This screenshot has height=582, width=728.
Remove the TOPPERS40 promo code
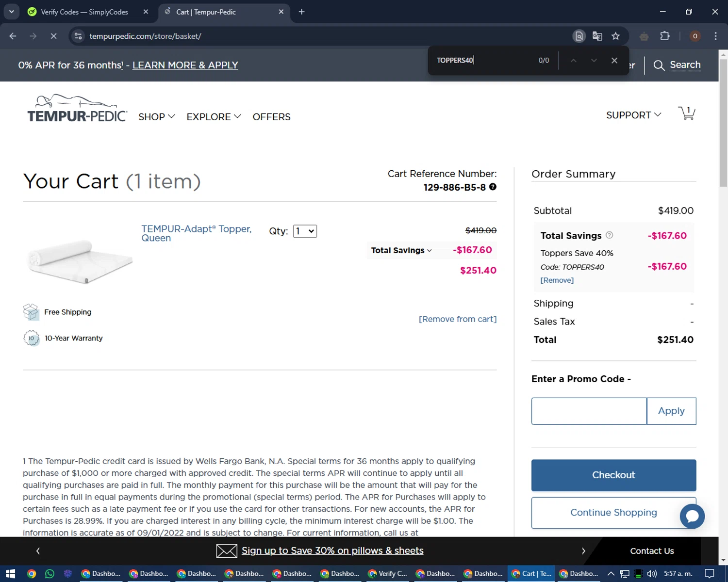[557, 280]
